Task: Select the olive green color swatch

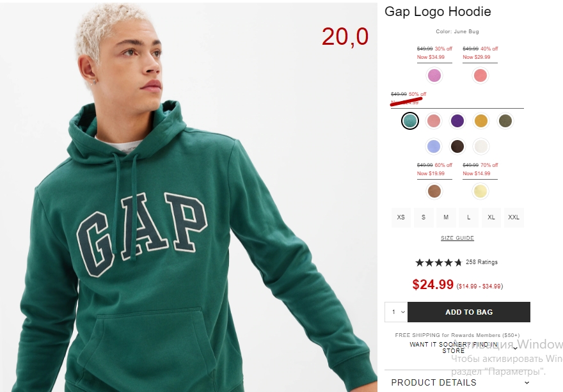Action: (x=505, y=121)
